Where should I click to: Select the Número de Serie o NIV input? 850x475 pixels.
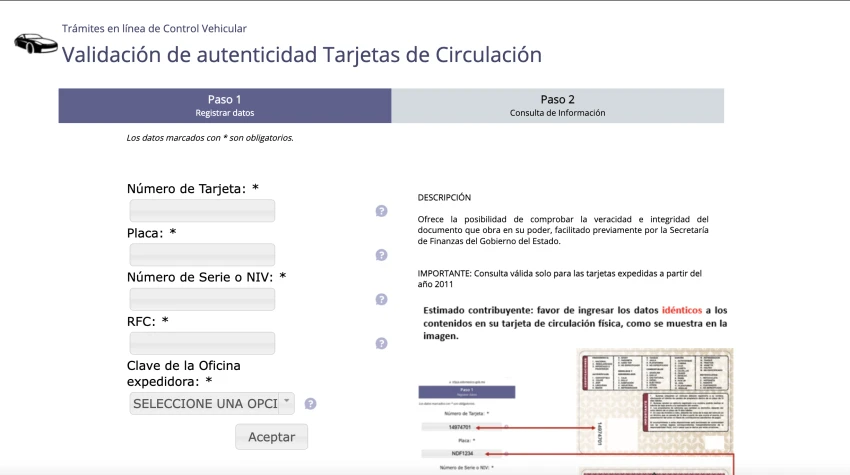point(202,299)
